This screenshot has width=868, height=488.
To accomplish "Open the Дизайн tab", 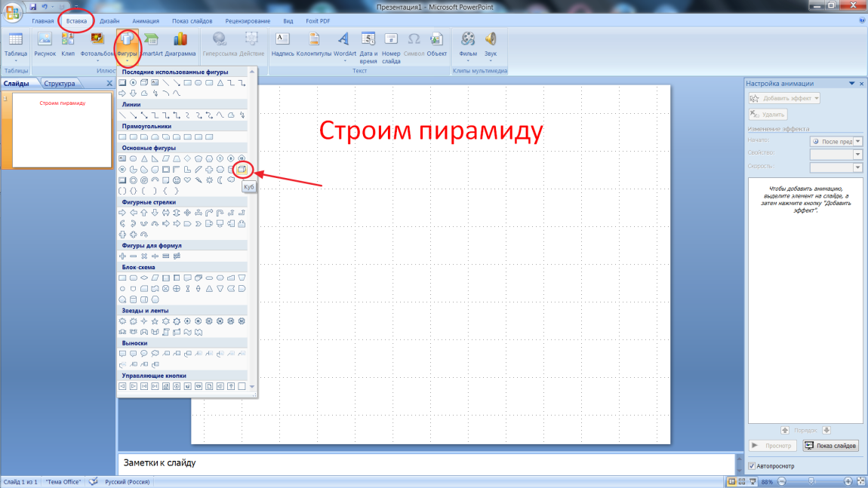I will tap(109, 21).
